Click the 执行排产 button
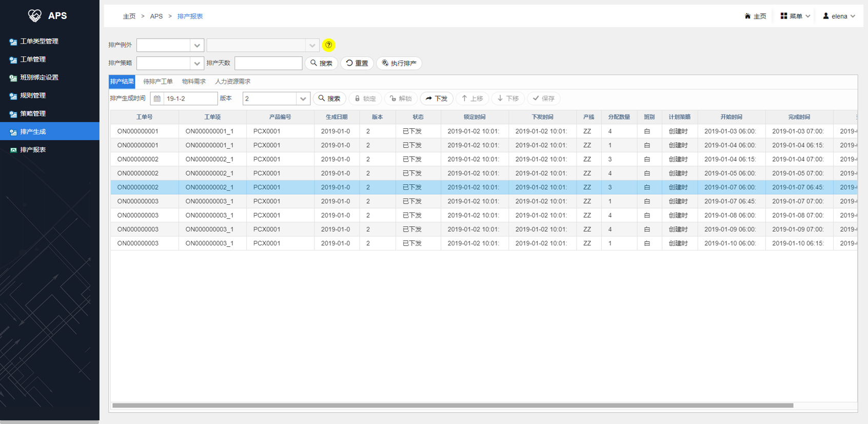868x424 pixels. [x=399, y=63]
